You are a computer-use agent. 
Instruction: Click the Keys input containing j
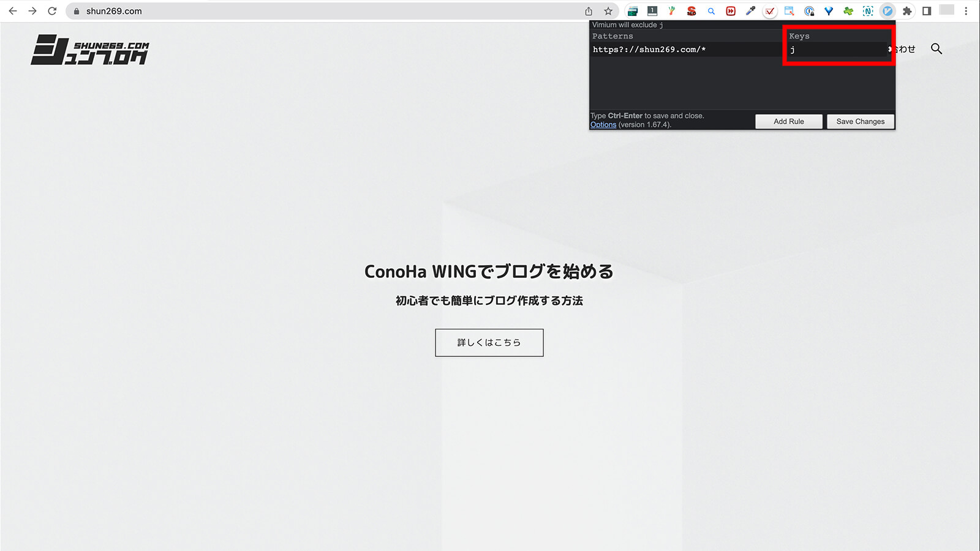click(838, 50)
